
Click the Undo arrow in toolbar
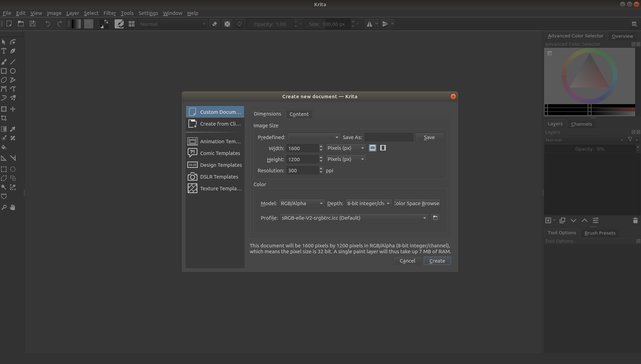[x=48, y=24]
